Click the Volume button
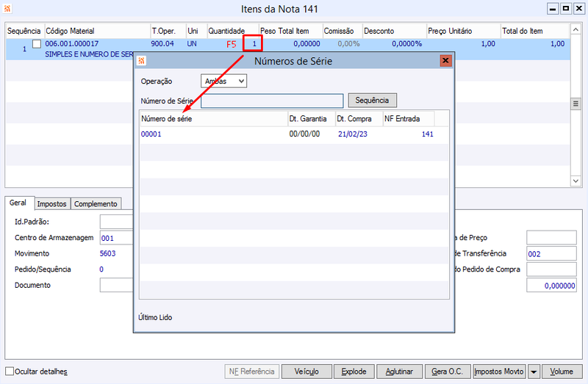Image resolution: width=588 pixels, height=384 pixels. pos(562,372)
